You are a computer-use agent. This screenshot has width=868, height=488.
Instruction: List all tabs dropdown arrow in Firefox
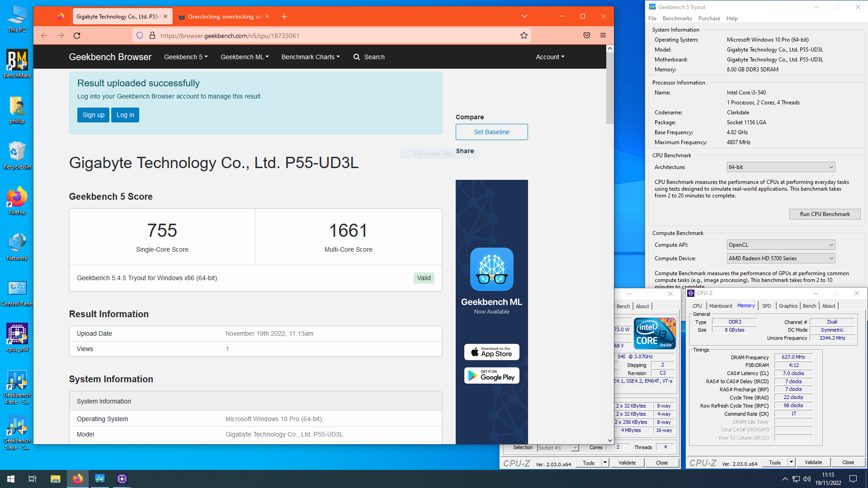point(524,16)
